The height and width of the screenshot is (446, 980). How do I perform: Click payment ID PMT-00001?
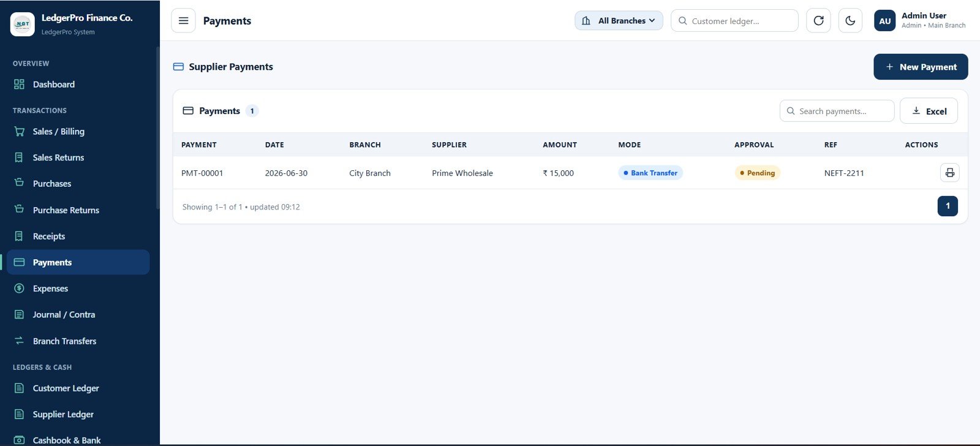[x=202, y=173]
